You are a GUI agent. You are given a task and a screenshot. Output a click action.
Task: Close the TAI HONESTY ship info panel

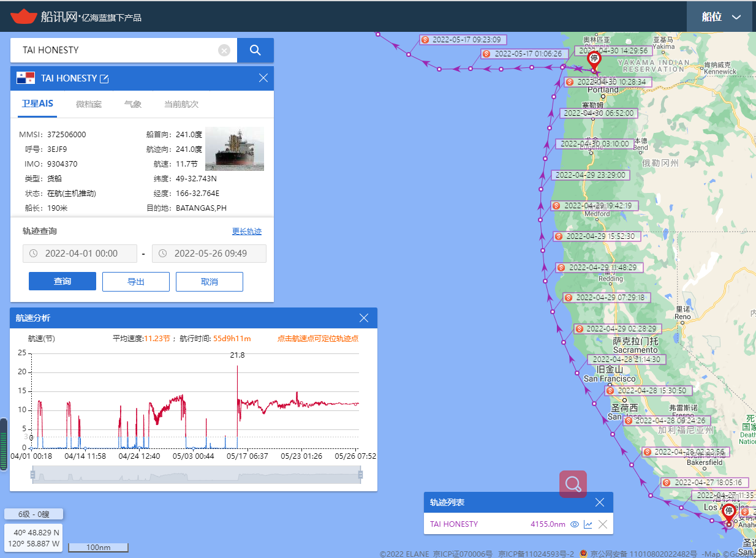tap(263, 78)
